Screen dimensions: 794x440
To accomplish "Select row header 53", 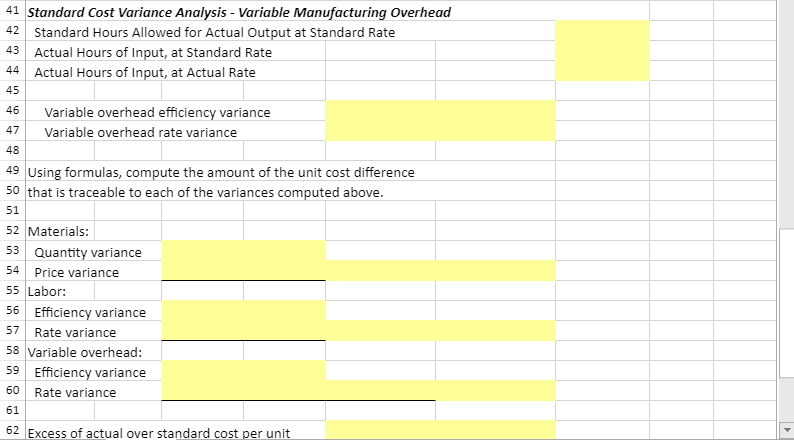I will (x=13, y=251).
